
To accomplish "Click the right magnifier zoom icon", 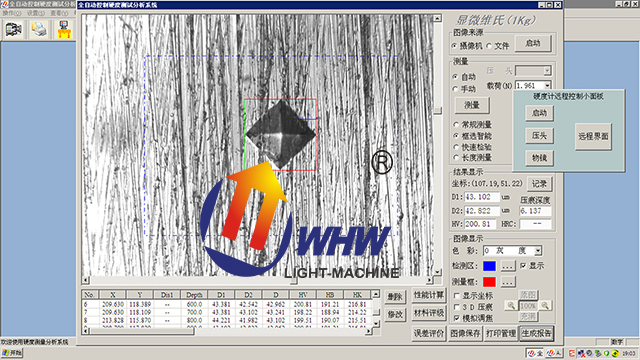I will tap(545, 305).
